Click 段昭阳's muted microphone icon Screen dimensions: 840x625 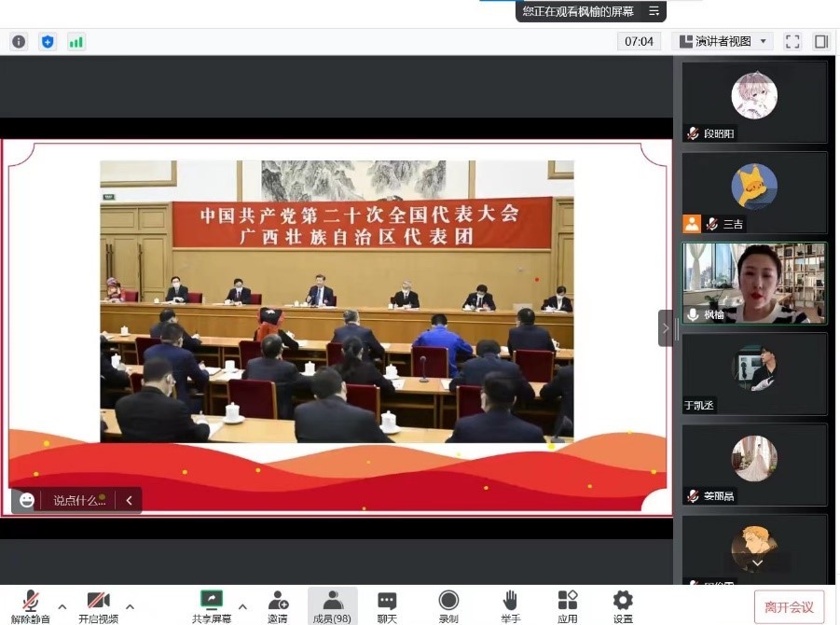pyautogui.click(x=694, y=133)
